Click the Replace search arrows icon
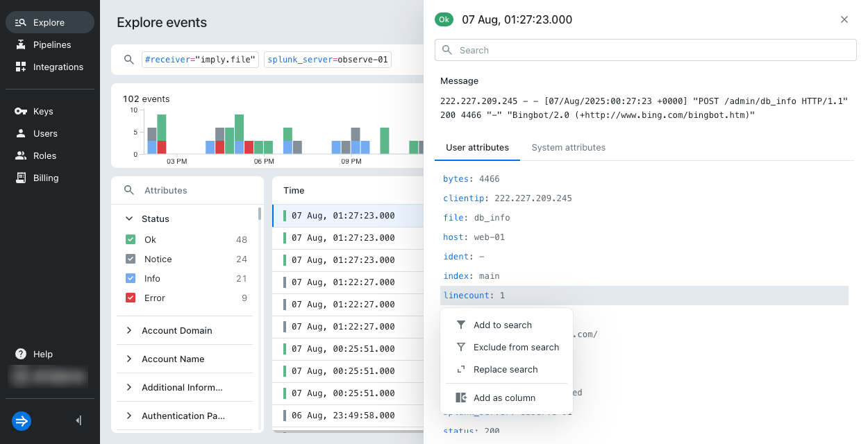The width and height of the screenshot is (868, 444). point(461,369)
